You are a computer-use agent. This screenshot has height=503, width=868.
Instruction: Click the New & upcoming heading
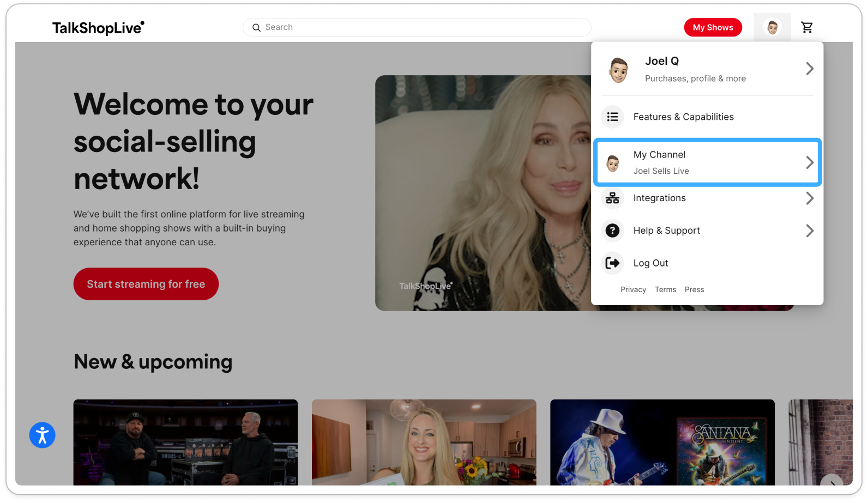click(x=153, y=362)
